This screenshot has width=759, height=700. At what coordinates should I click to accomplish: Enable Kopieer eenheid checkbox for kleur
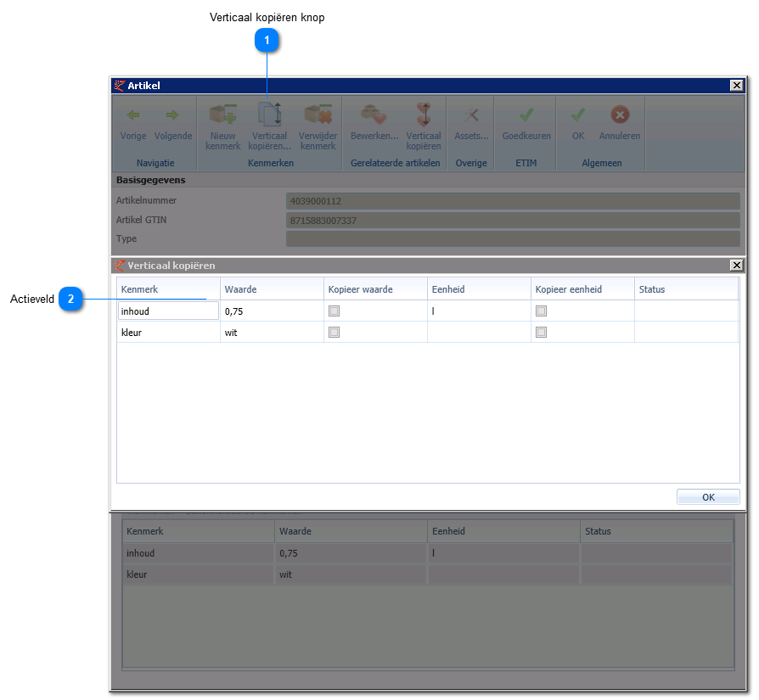tap(541, 333)
